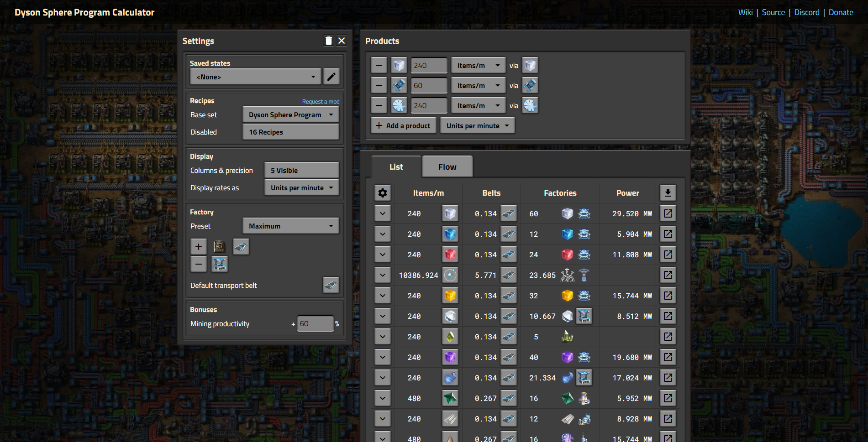Click the yellow cube item icon in list
Viewport: 868px width, 442px height.
point(450,296)
